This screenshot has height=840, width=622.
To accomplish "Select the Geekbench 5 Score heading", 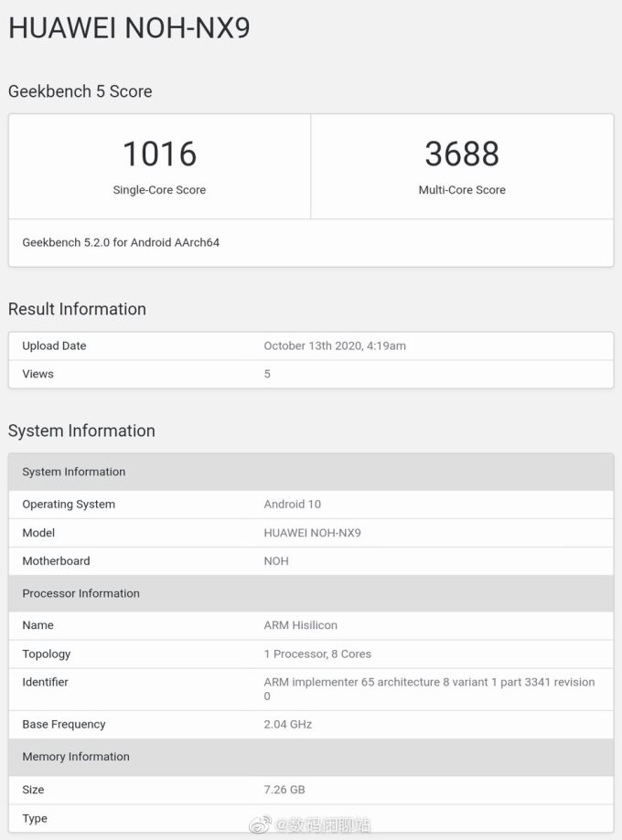I will (80, 91).
